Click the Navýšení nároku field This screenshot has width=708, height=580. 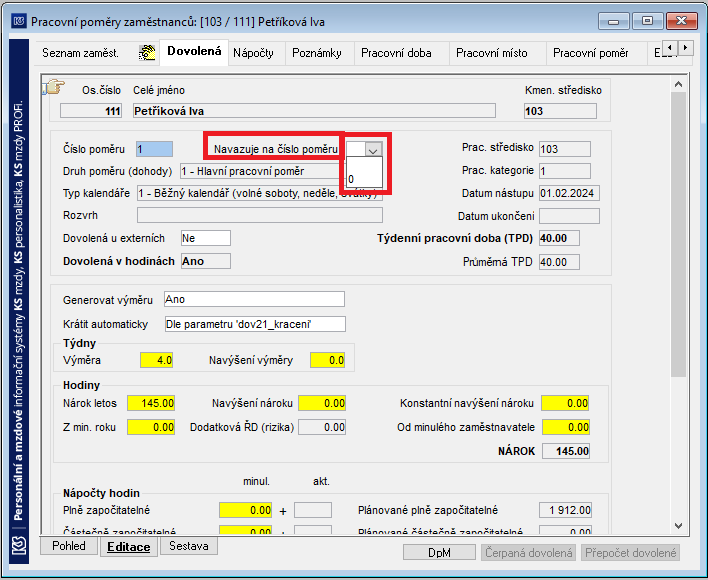click(x=322, y=403)
